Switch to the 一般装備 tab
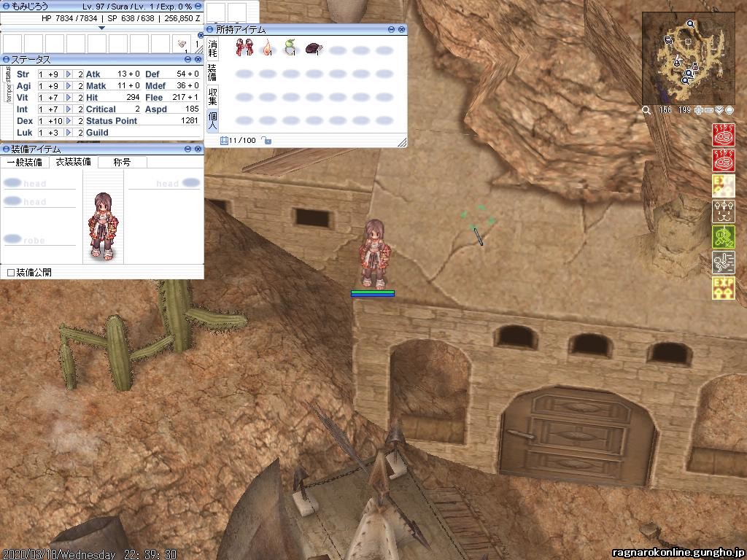 tap(25, 163)
